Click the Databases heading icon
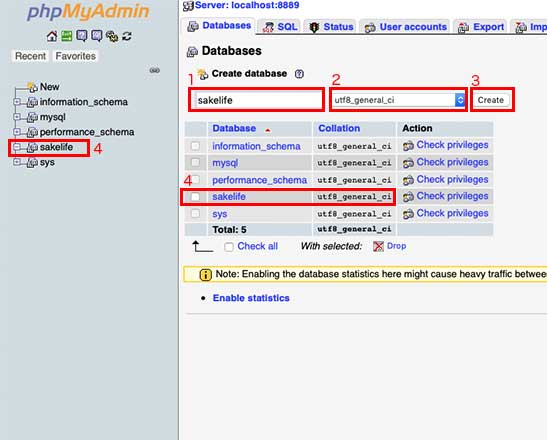Image resolution: width=547 pixels, height=440 pixels. tap(192, 52)
